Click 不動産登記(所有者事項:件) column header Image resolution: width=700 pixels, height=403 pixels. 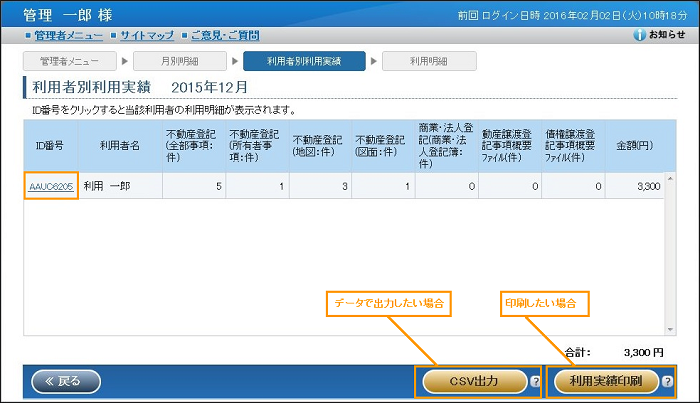pyautogui.click(x=257, y=145)
